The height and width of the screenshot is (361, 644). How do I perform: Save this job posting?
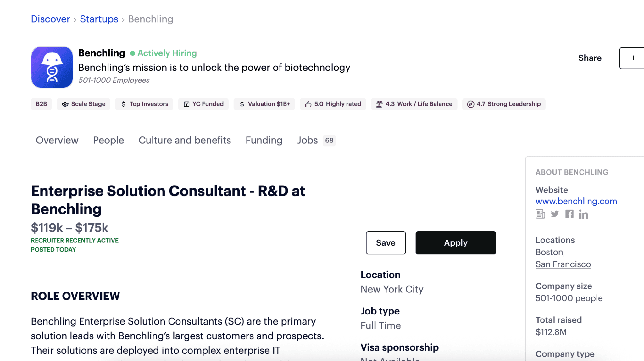click(386, 243)
